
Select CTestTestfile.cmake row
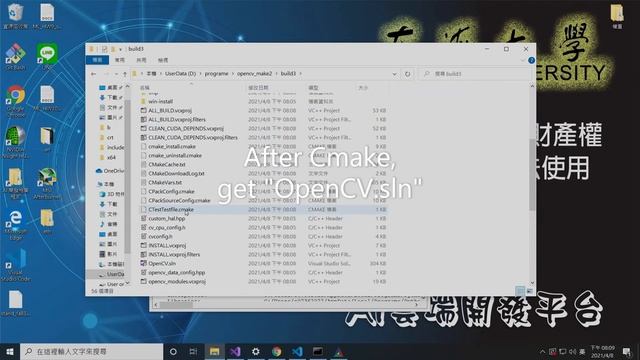(x=264, y=209)
